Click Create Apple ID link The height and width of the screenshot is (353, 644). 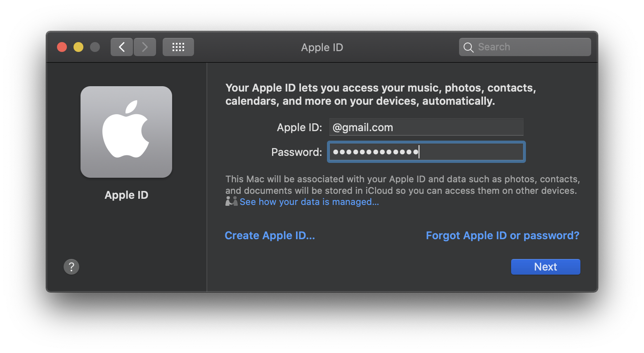point(270,235)
